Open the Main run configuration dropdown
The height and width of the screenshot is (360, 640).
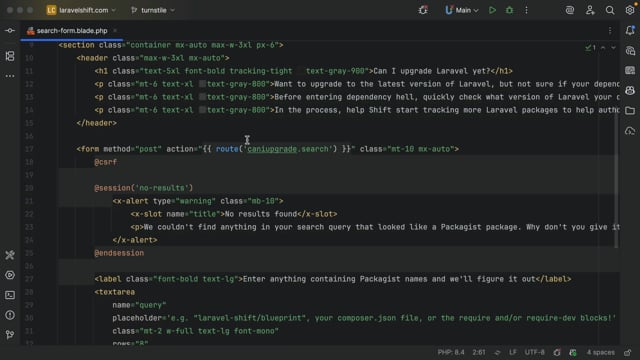pos(462,10)
